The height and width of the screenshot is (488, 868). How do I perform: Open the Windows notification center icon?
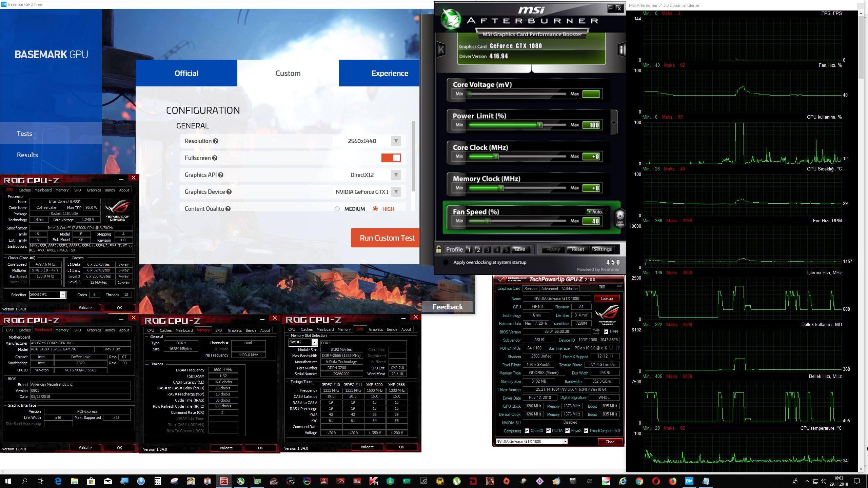pos(857,481)
